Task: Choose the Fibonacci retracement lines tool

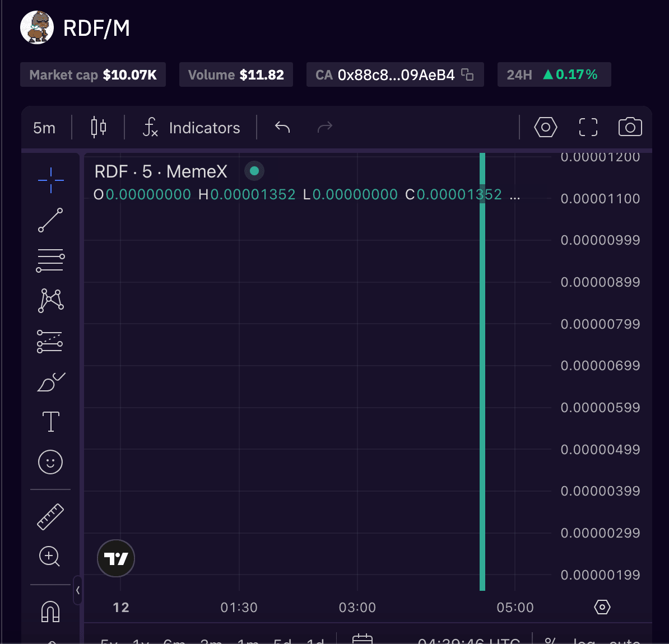Action: tap(50, 260)
